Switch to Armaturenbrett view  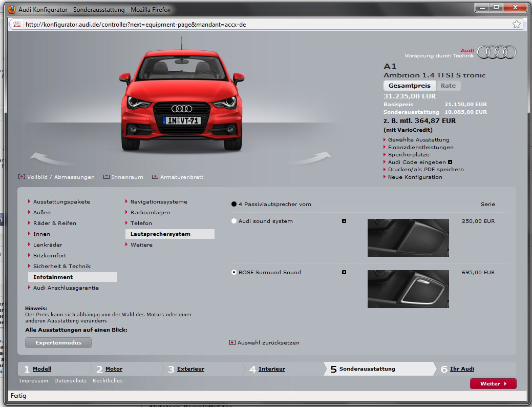click(178, 177)
